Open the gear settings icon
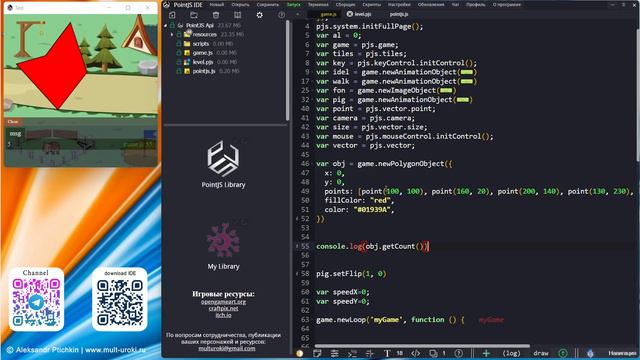The image size is (640, 360). [260, 15]
